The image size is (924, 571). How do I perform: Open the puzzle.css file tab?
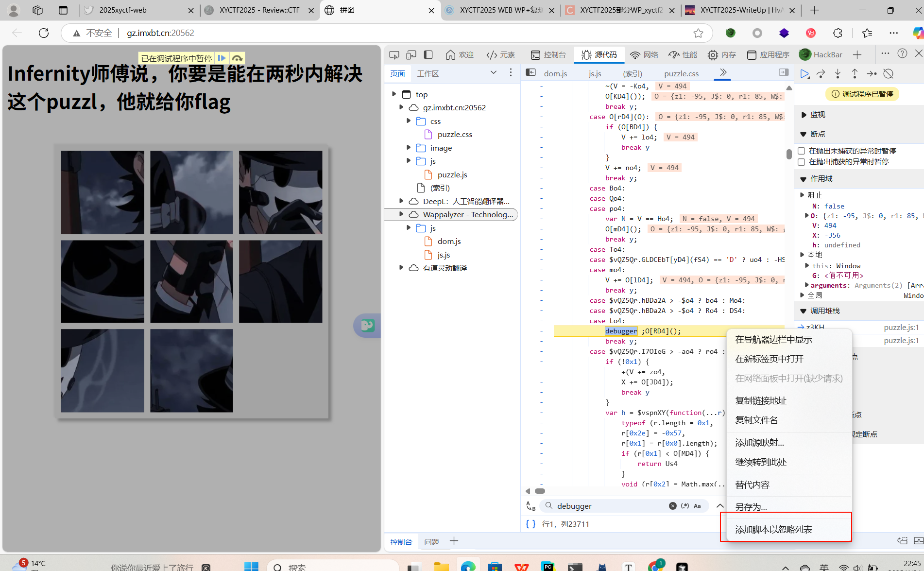(681, 73)
